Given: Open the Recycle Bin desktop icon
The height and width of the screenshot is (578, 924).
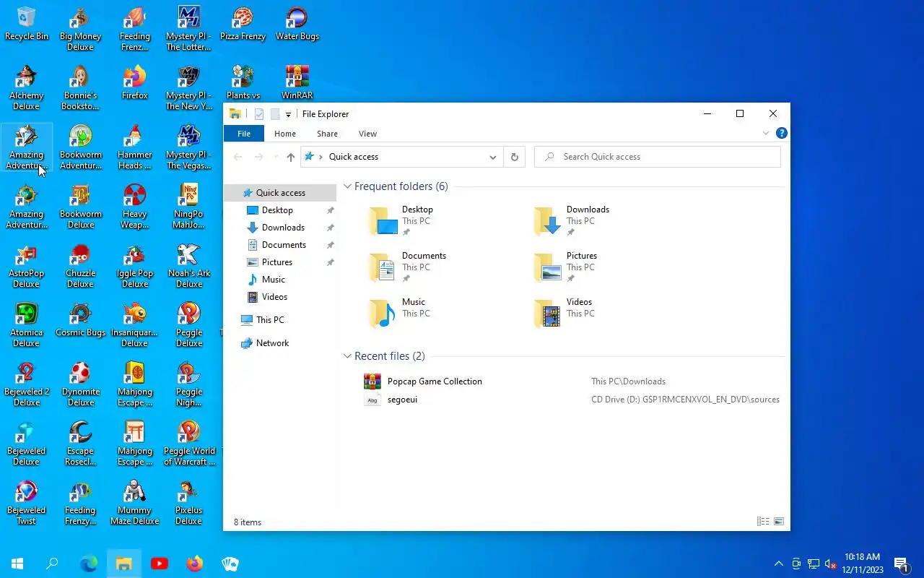Looking at the screenshot, I should coord(27,24).
